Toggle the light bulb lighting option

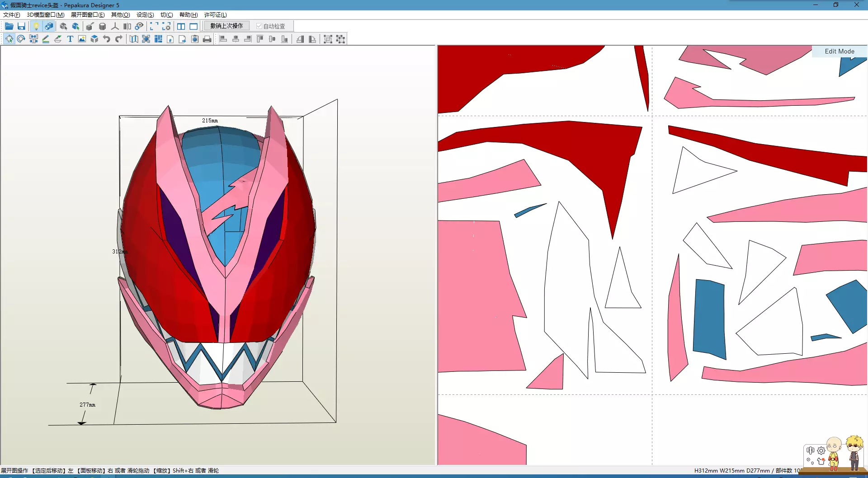tap(36, 26)
